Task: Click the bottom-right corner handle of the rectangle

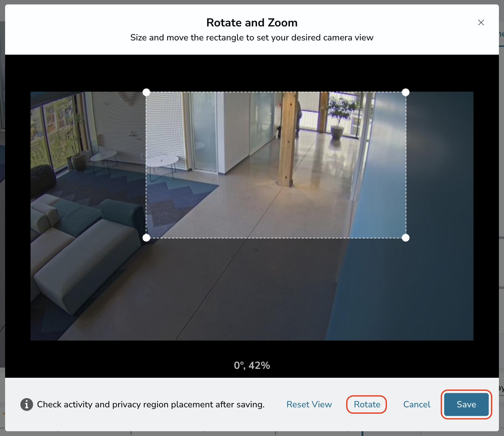Action: pos(406,238)
